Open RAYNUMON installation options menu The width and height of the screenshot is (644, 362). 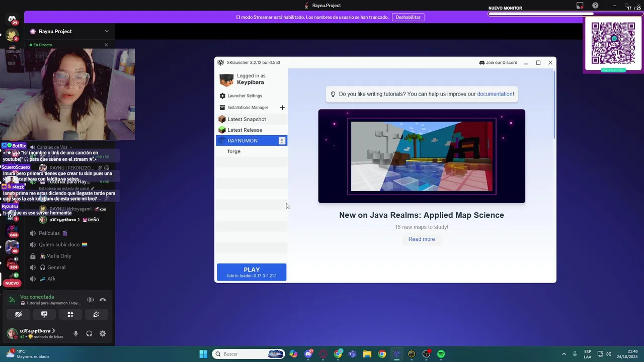(x=282, y=141)
